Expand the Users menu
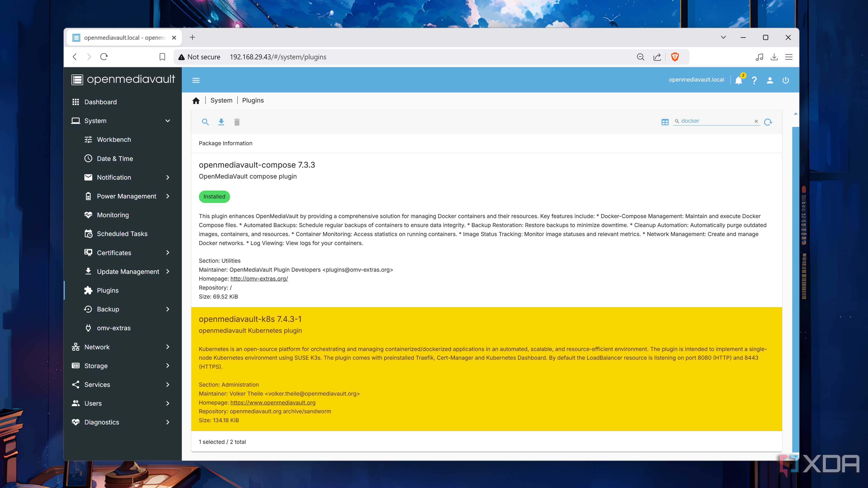This screenshot has height=488, width=868. (123, 404)
